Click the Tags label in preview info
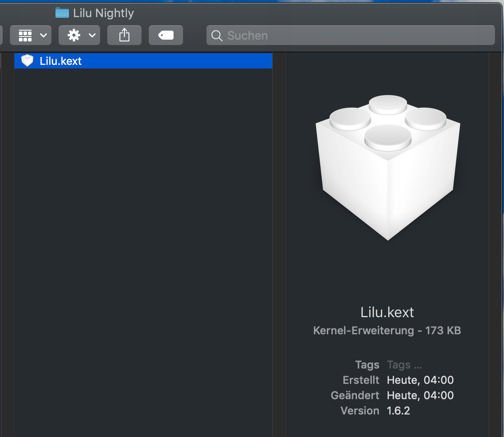Screen dimensions: 504x437 [367, 365]
